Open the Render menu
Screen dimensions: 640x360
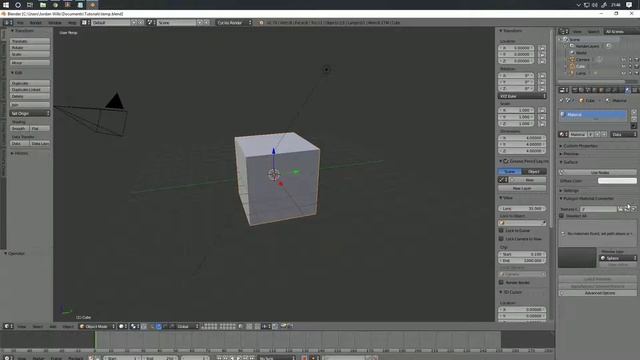coord(36,23)
